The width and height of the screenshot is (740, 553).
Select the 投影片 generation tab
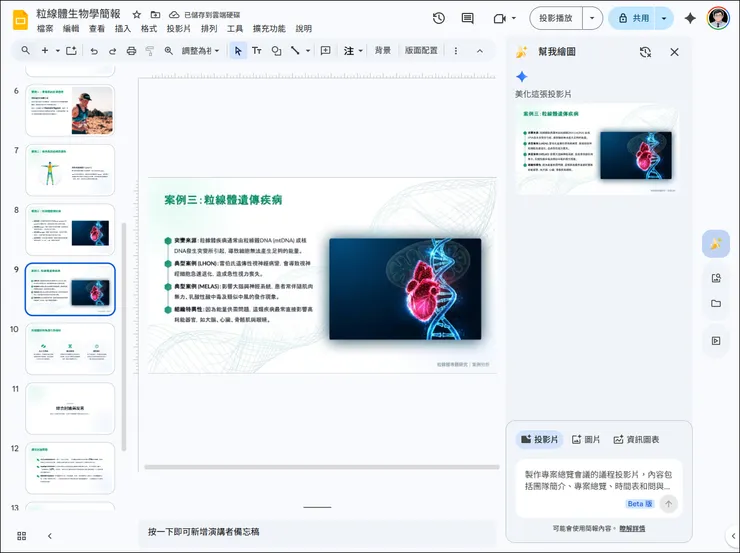[x=539, y=439]
